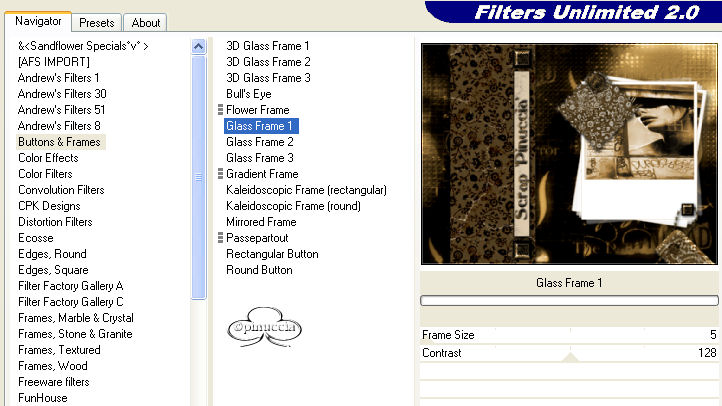The height and width of the screenshot is (406, 722).
Task: Select the Glass Frame 2 filter
Action: point(260,142)
